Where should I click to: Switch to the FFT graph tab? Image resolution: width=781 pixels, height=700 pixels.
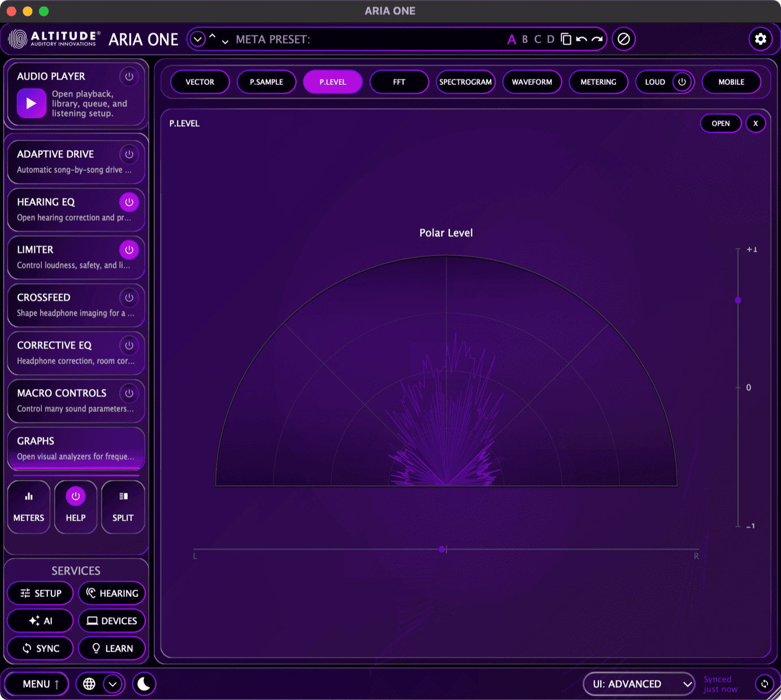pos(400,82)
